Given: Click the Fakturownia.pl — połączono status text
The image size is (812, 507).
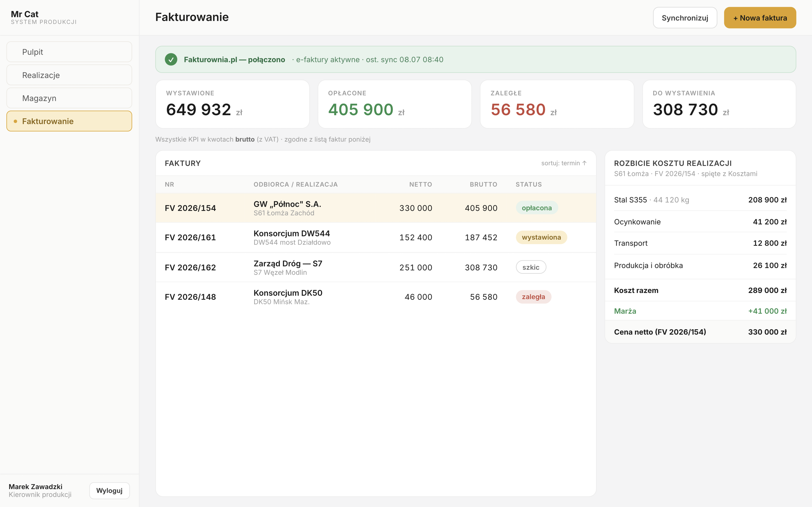Looking at the screenshot, I should coord(234,60).
